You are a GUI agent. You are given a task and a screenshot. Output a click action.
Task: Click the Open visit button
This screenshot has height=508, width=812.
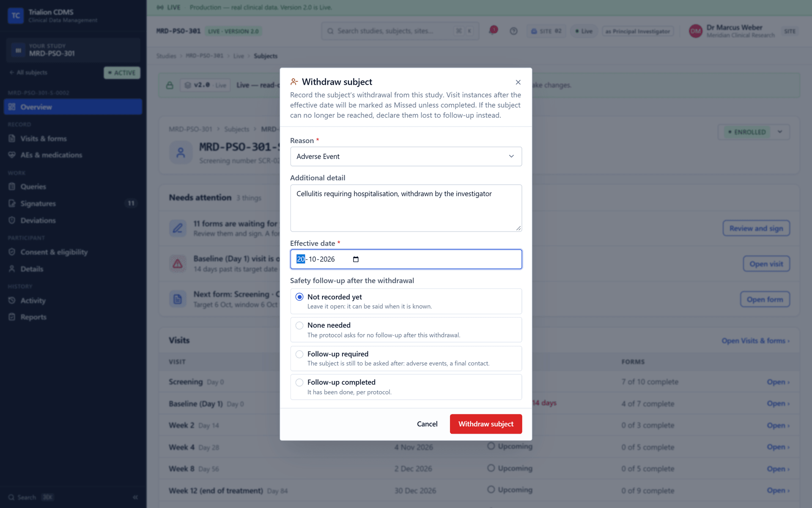click(766, 264)
